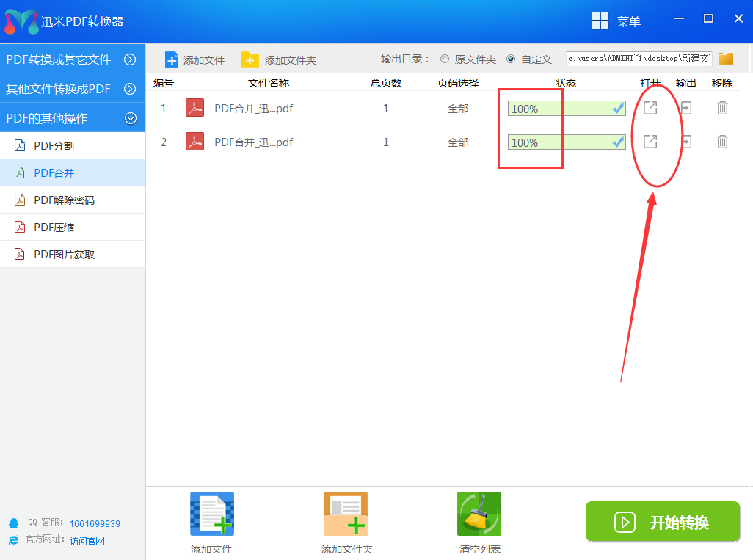Click the large bottom Add File icon

[211, 514]
